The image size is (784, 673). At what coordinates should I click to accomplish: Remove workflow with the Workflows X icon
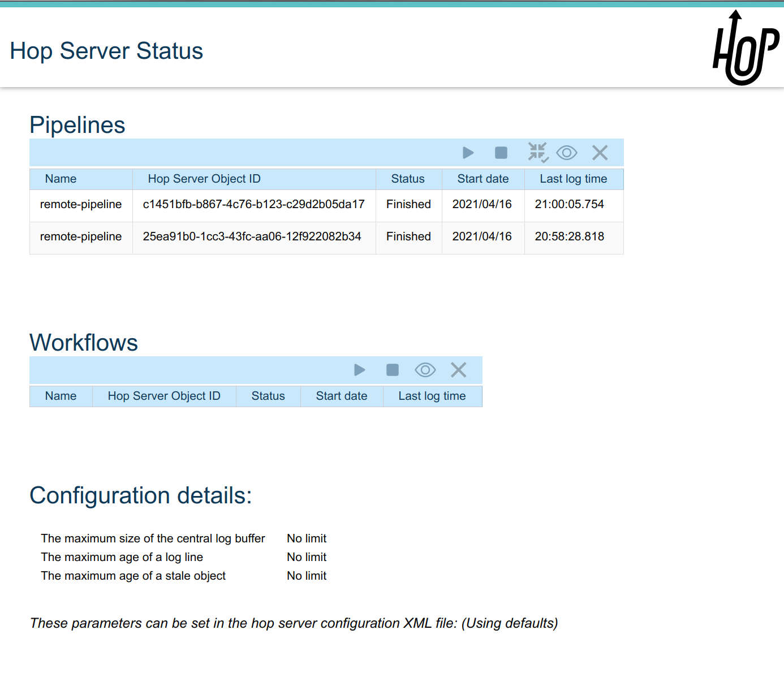click(x=458, y=370)
